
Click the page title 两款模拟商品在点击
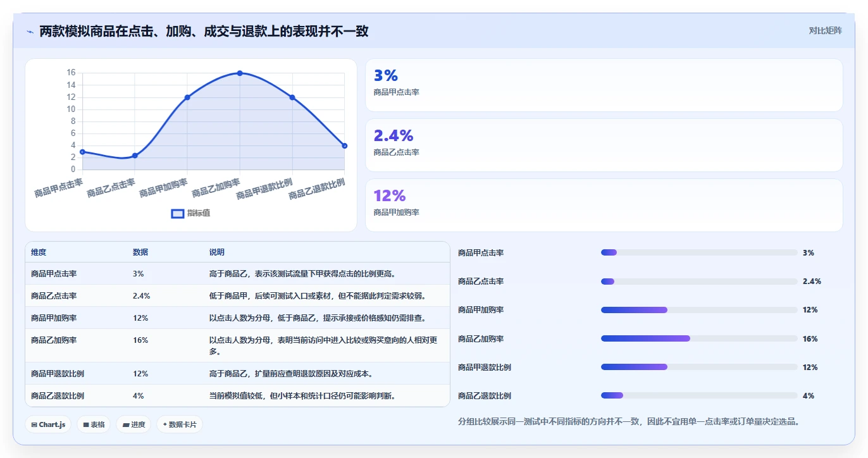(204, 31)
